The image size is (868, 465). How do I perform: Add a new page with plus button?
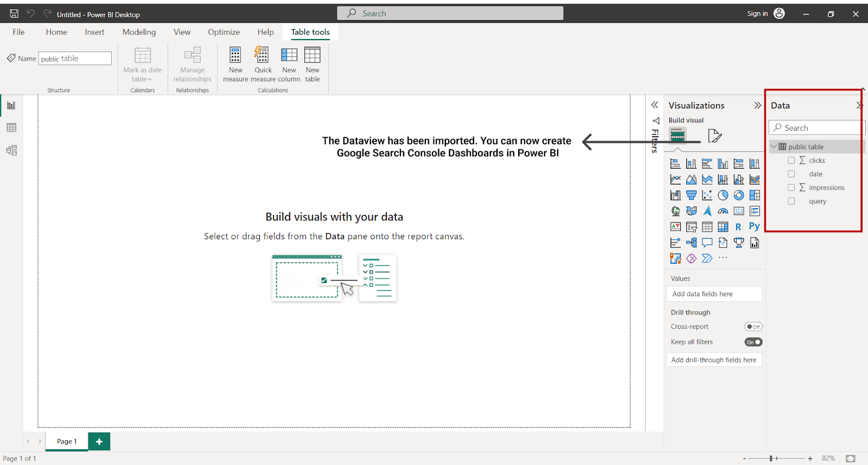(99, 442)
